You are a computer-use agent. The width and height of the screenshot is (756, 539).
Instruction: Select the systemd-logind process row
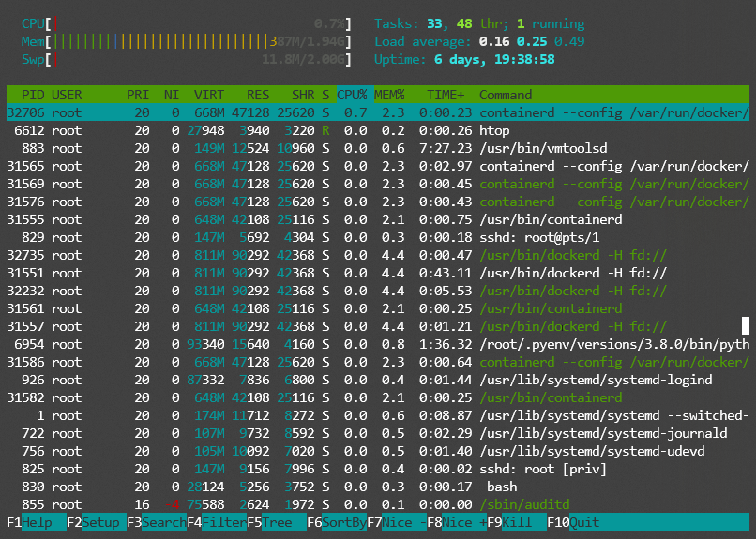point(378,380)
